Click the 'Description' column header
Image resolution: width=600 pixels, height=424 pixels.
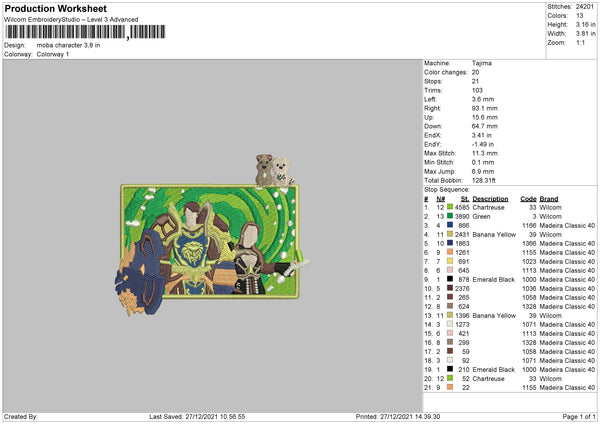(x=490, y=199)
